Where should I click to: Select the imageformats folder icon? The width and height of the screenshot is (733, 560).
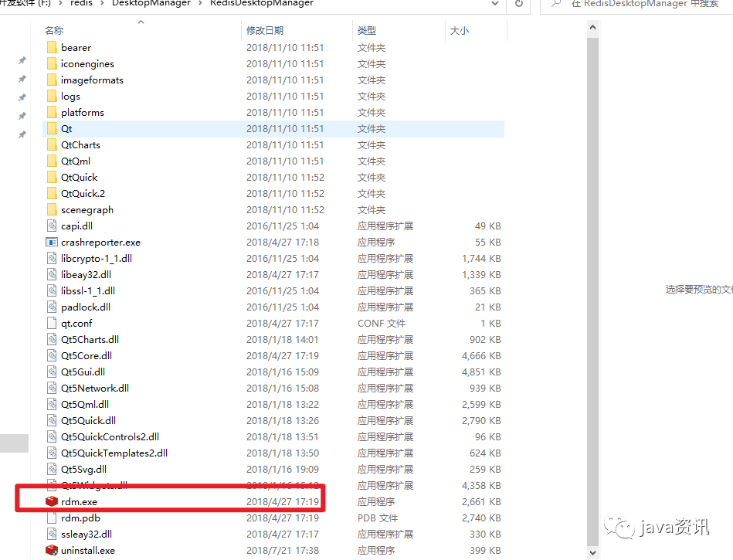[52, 80]
